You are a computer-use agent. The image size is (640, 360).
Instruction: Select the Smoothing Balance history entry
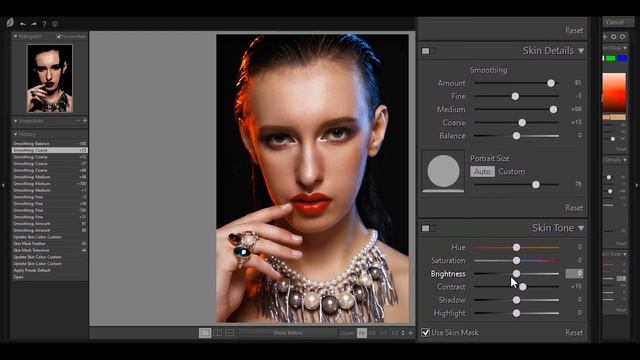click(50, 144)
